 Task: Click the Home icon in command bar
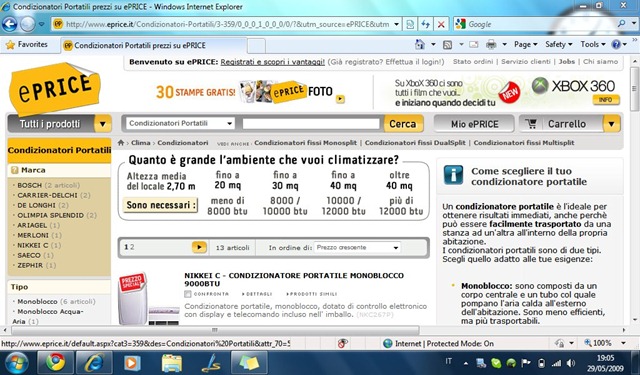pyautogui.click(x=420, y=44)
